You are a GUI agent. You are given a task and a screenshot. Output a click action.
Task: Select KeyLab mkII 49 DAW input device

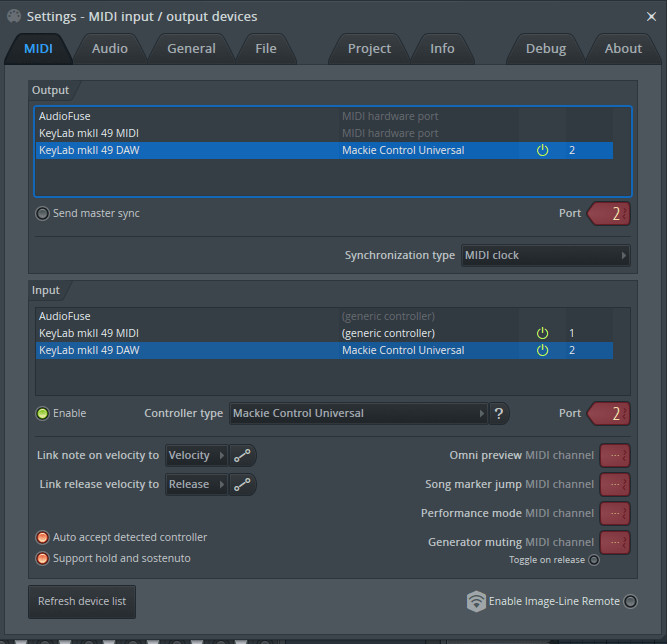(x=324, y=350)
